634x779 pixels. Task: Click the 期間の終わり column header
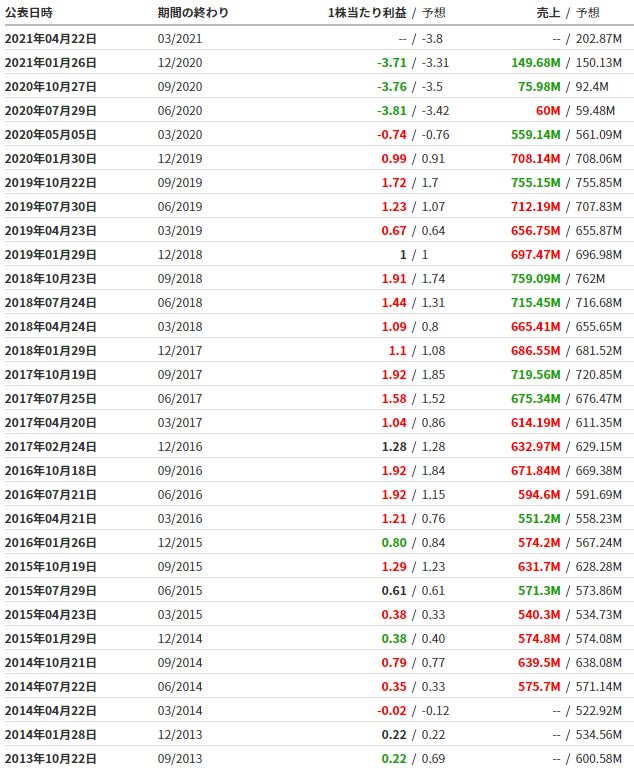click(x=193, y=13)
